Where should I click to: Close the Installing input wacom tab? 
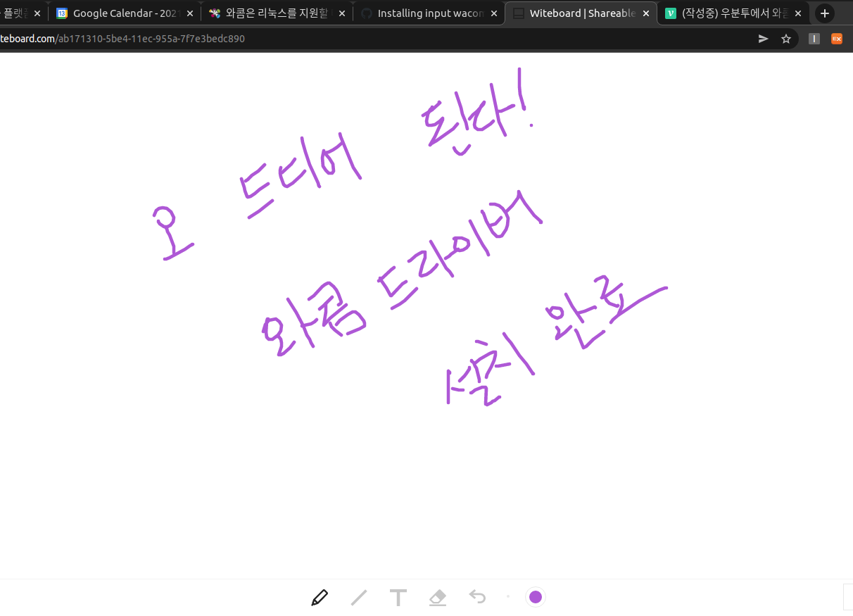[494, 13]
